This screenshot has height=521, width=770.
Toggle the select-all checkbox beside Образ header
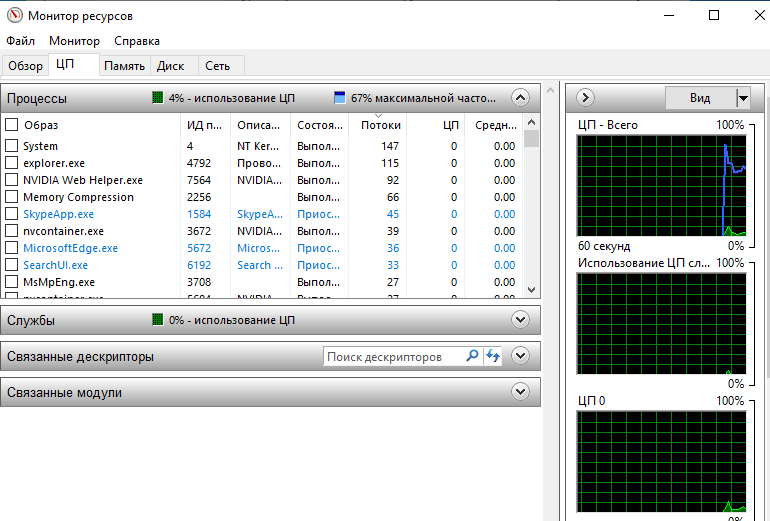(11, 125)
